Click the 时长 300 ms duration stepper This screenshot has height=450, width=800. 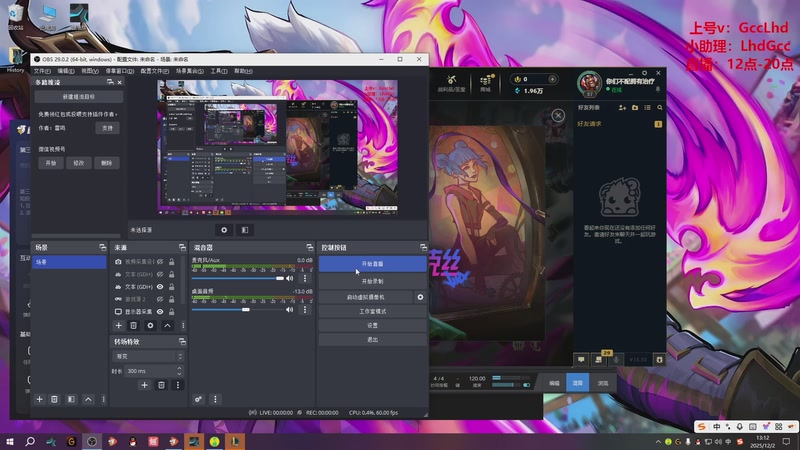tap(179, 371)
